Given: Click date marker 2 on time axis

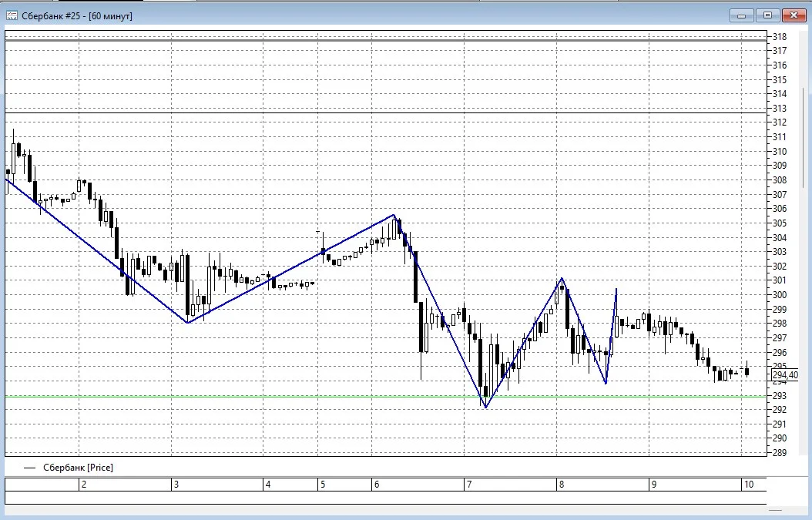Looking at the screenshot, I should (84, 485).
